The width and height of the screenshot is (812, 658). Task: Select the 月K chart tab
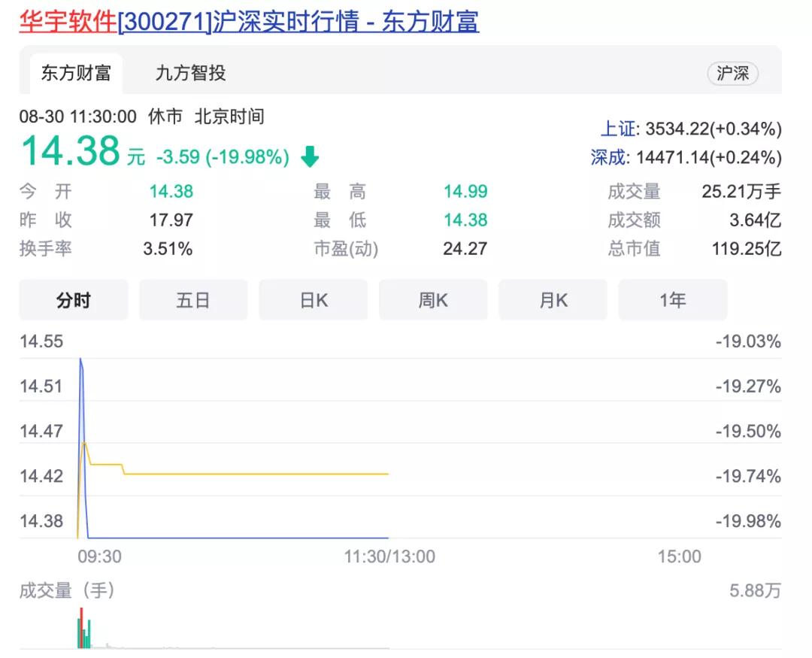click(x=553, y=300)
